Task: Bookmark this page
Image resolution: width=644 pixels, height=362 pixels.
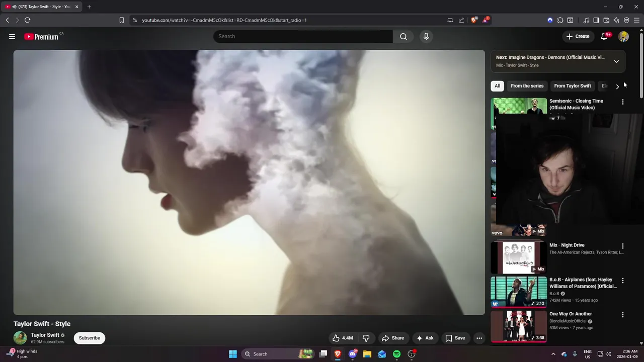Action: (121, 20)
